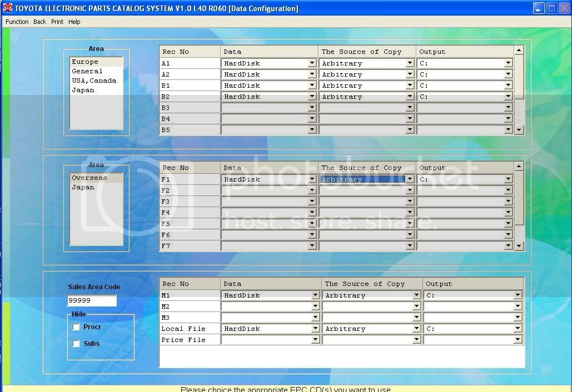Select Overseas in the second Area list
Image resolution: width=572 pixels, height=392 pixels.
tap(89, 178)
